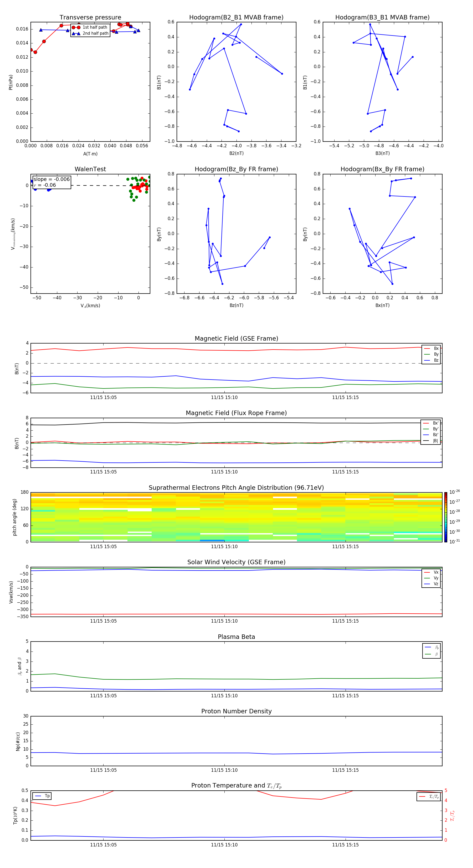Click the "Magnetic Field (Flux Rope Frame)" title
This screenshot has width=473, height=868.
click(236, 413)
